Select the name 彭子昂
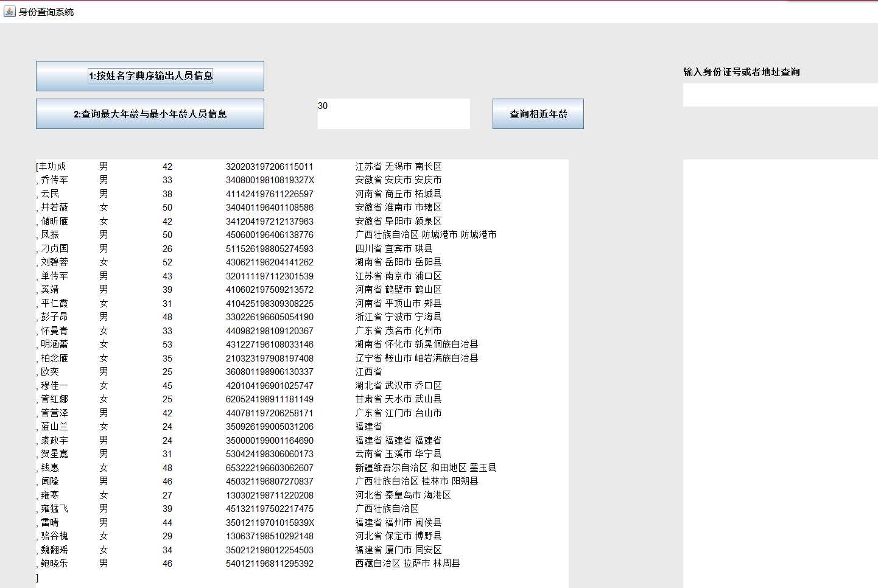Viewport: 878px width, 588px height. [x=54, y=317]
